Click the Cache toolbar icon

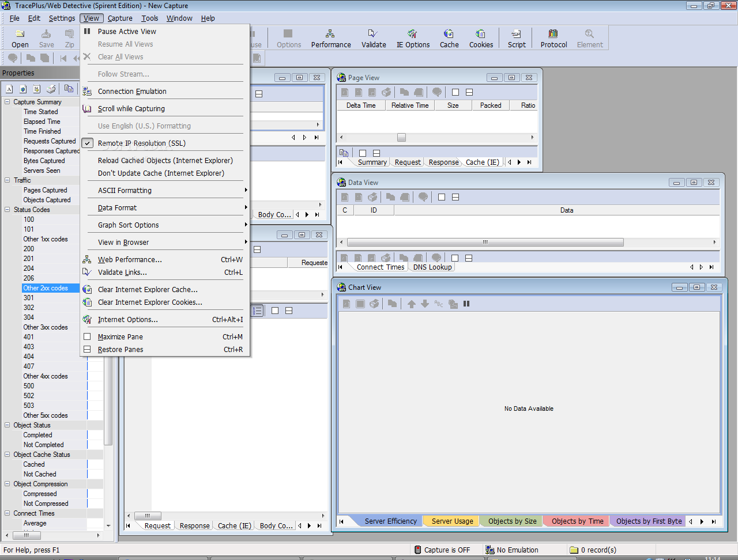pos(449,38)
